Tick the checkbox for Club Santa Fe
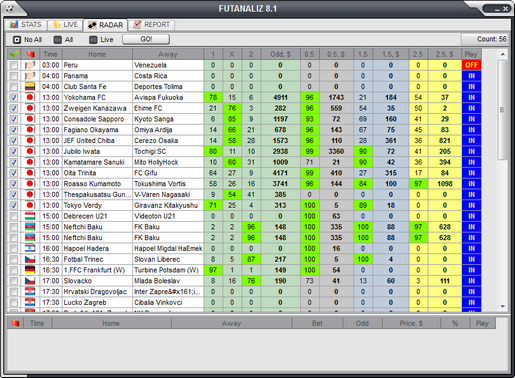 (14, 87)
